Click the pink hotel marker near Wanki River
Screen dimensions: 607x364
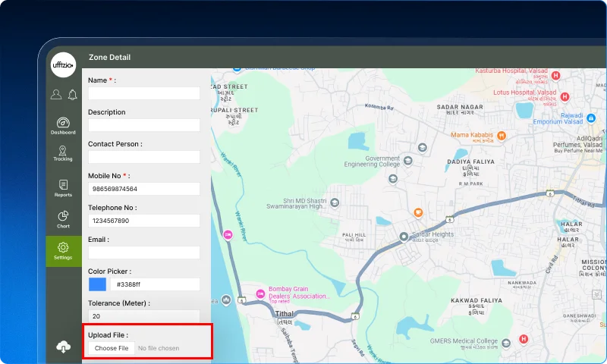228,234
